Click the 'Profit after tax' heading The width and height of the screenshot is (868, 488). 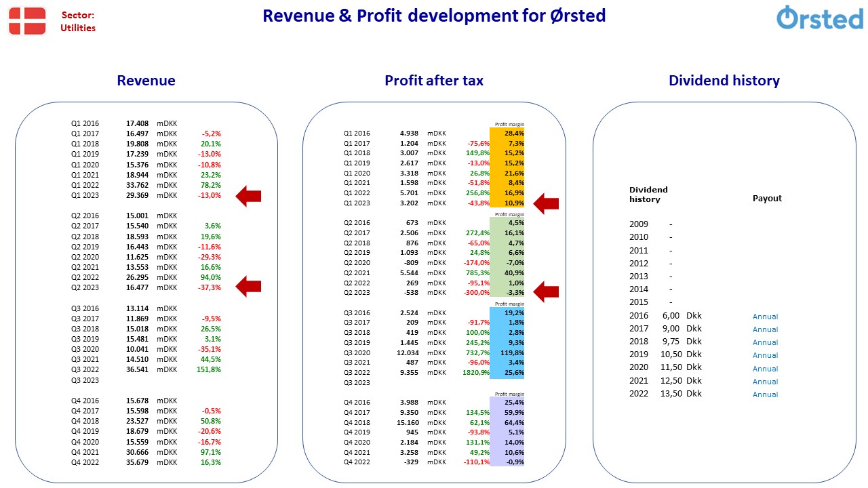tap(434, 81)
